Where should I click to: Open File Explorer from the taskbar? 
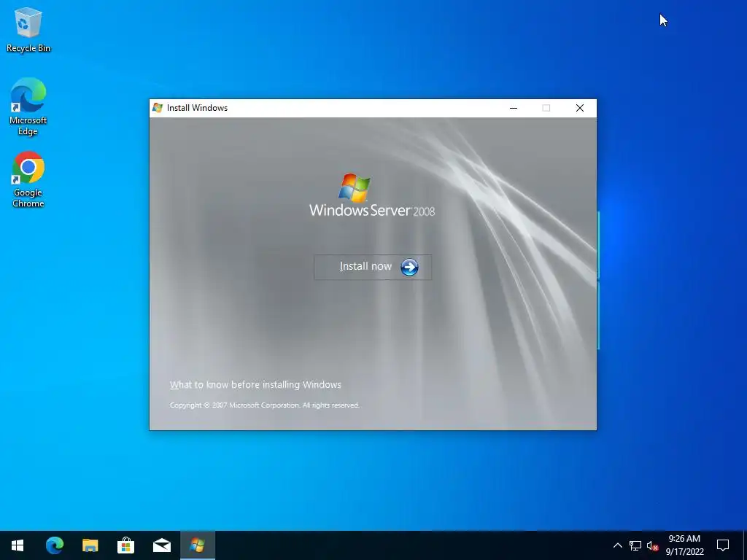(x=90, y=545)
